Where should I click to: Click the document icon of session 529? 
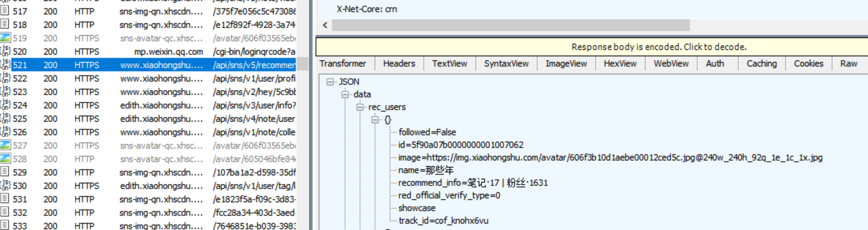pyautogui.click(x=5, y=172)
